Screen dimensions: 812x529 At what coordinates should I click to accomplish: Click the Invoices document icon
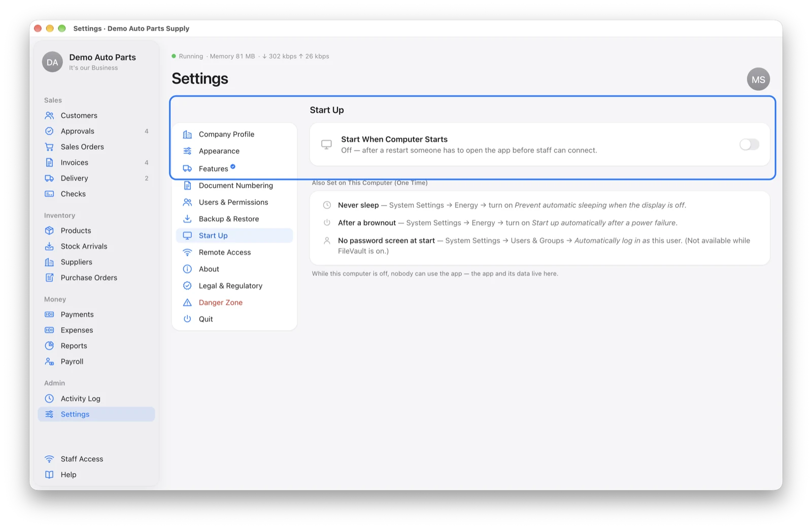(49, 163)
